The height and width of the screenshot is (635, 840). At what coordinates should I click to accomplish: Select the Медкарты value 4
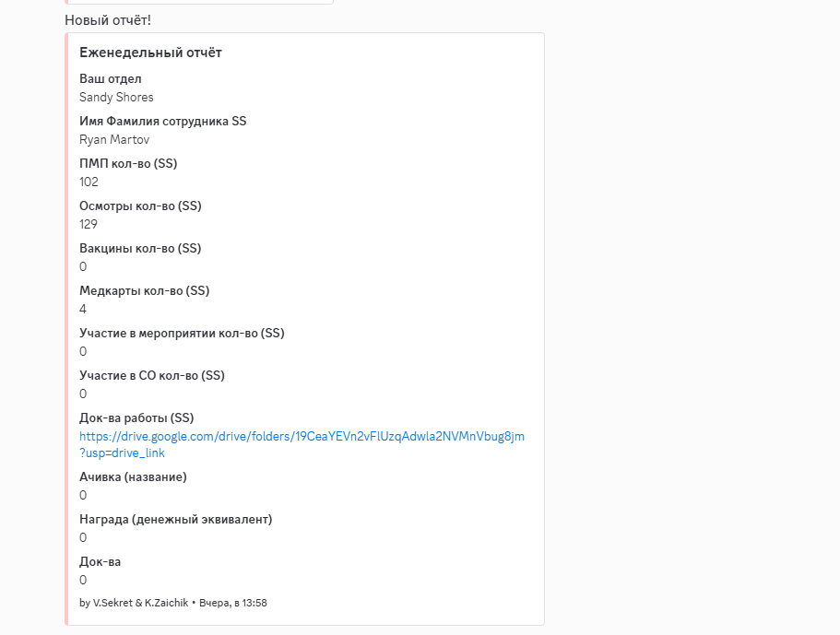tap(82, 309)
